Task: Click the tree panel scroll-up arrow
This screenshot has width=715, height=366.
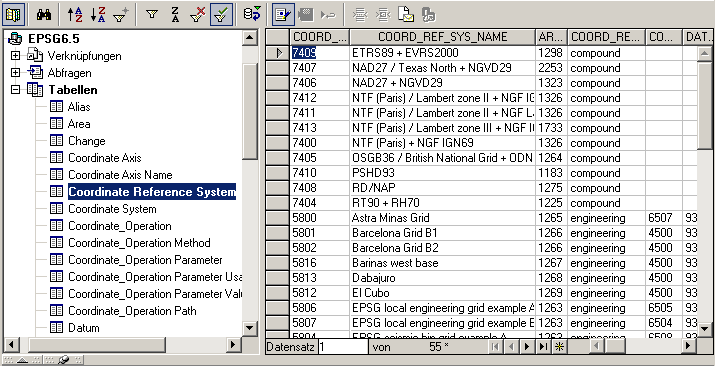Action: 250,37
